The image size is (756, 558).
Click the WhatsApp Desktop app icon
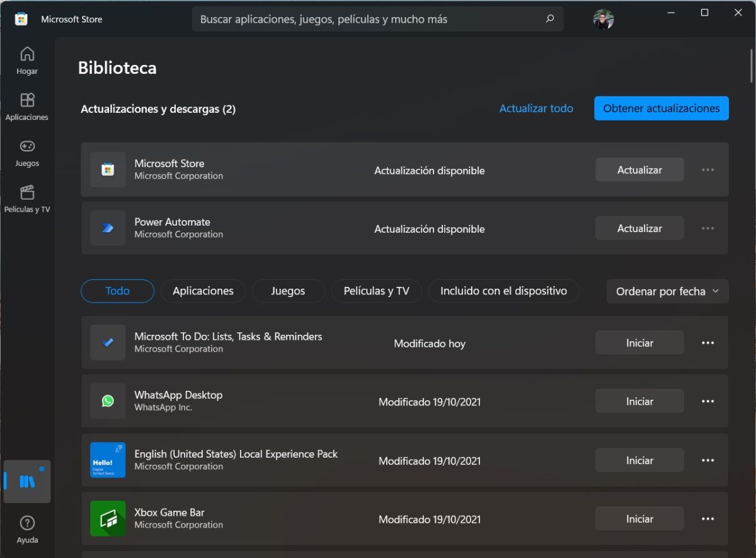coord(108,401)
